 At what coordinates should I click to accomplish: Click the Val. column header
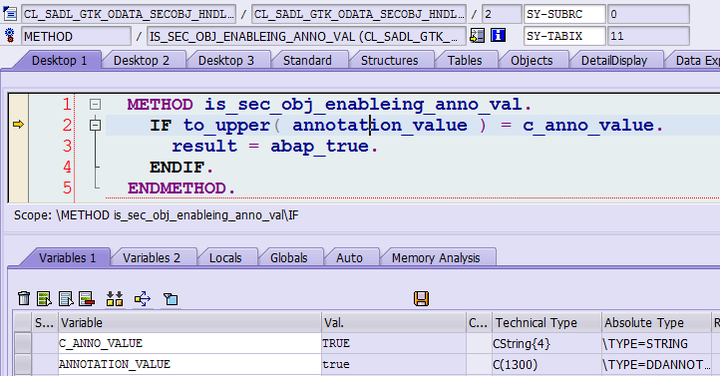[x=393, y=323]
